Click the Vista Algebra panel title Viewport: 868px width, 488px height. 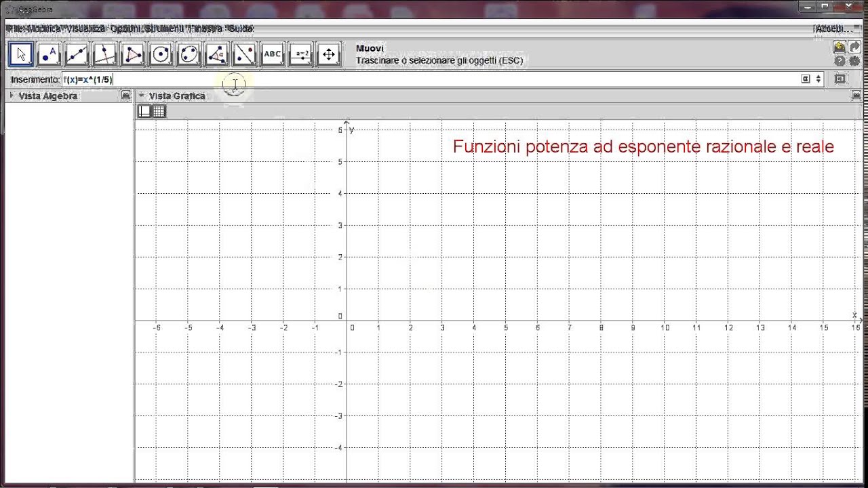click(48, 96)
